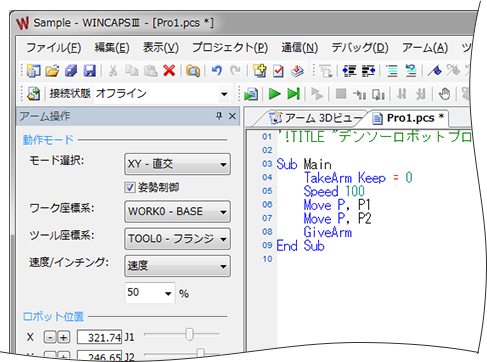
Task: Click the hand Breakpoint icon
Action: [x=444, y=94]
